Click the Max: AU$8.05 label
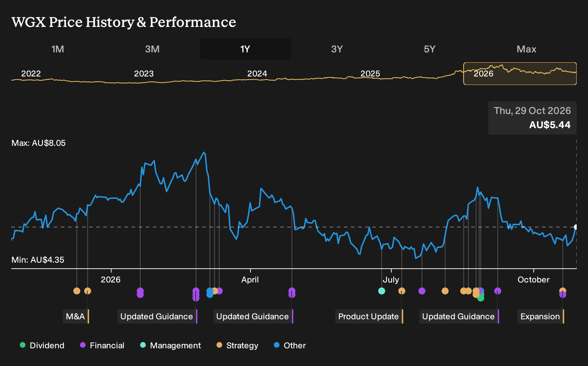588x366 pixels. 39,143
